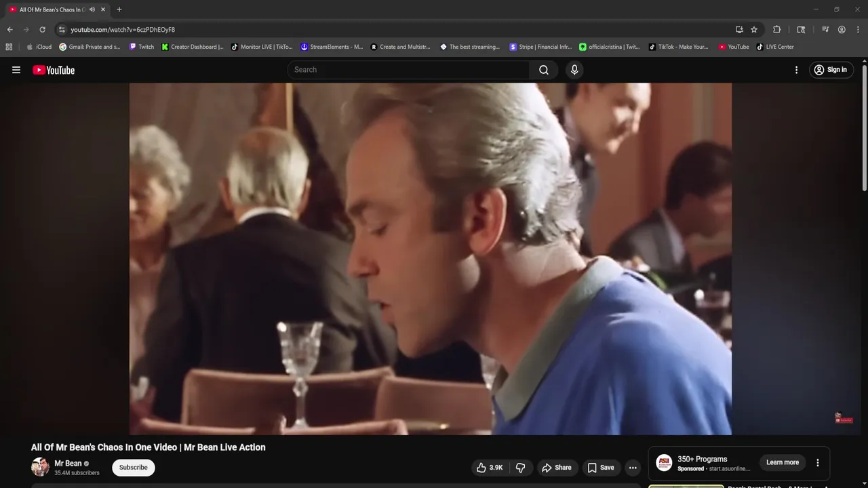868x488 pixels.
Task: Open the officialcristina Twitch bookmark
Action: [x=610, y=47]
